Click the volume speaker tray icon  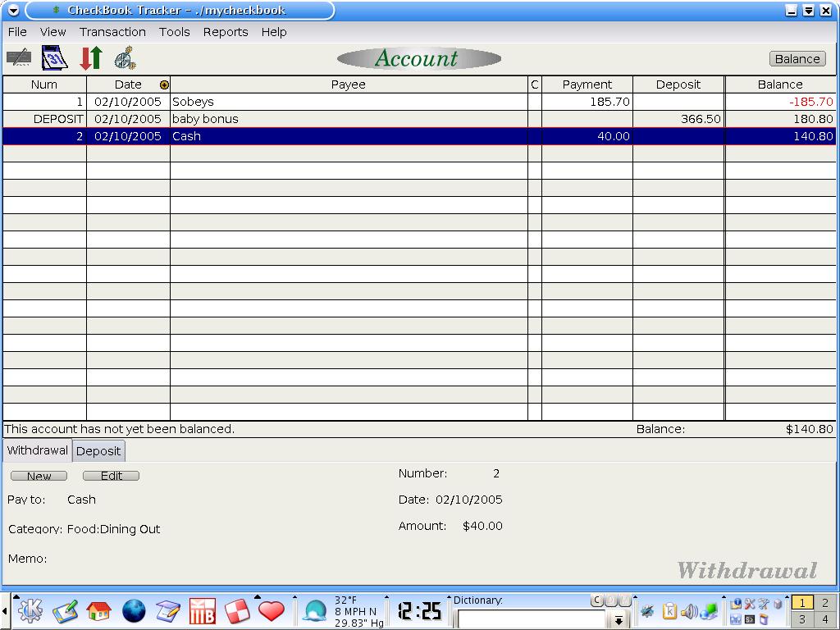[688, 611]
